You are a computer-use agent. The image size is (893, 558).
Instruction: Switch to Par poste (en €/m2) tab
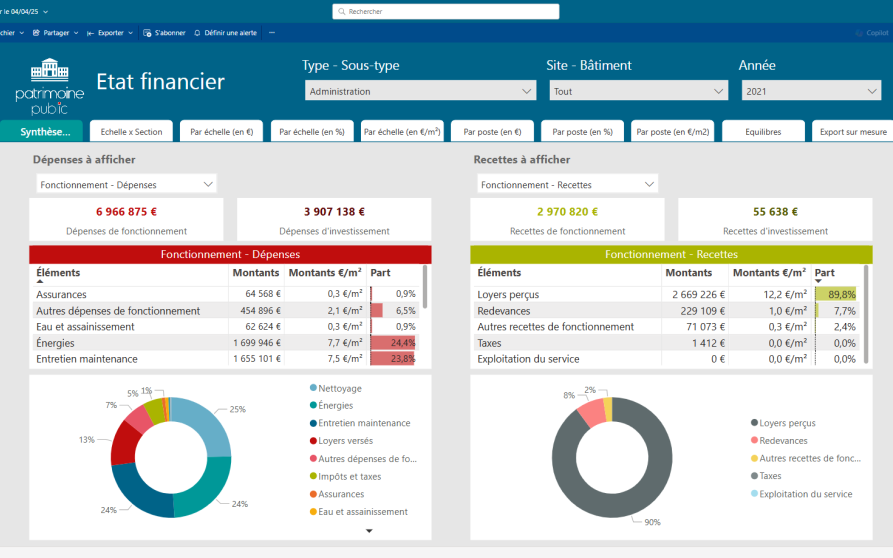[673, 132]
